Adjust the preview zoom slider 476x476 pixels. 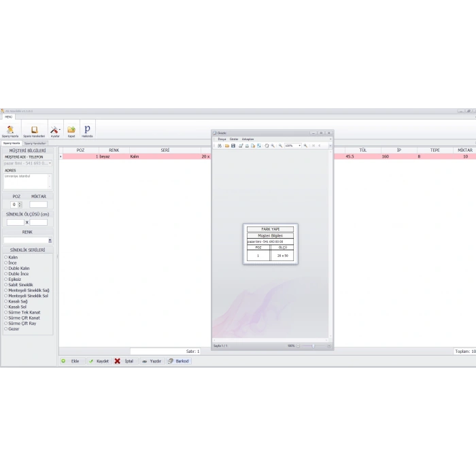point(313,346)
